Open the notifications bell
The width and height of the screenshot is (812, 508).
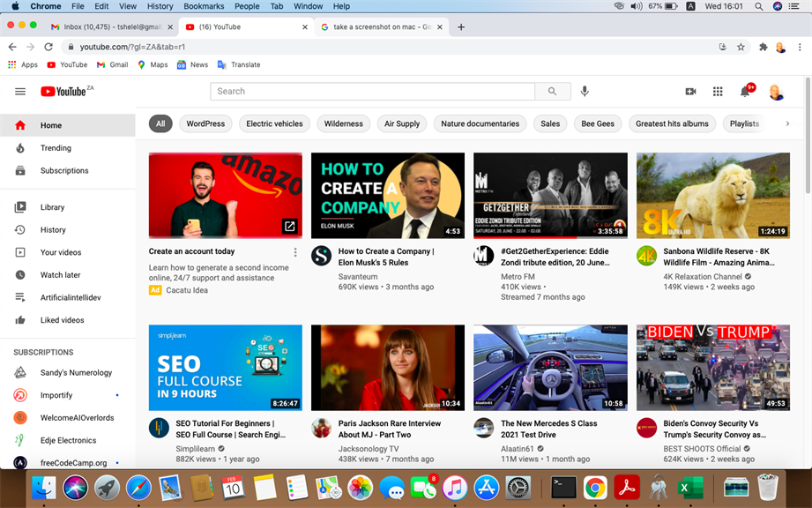(745, 92)
